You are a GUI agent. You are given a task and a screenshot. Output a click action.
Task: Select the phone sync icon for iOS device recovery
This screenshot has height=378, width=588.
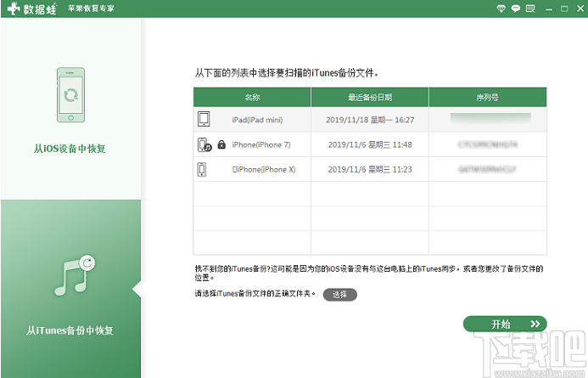[70, 95]
